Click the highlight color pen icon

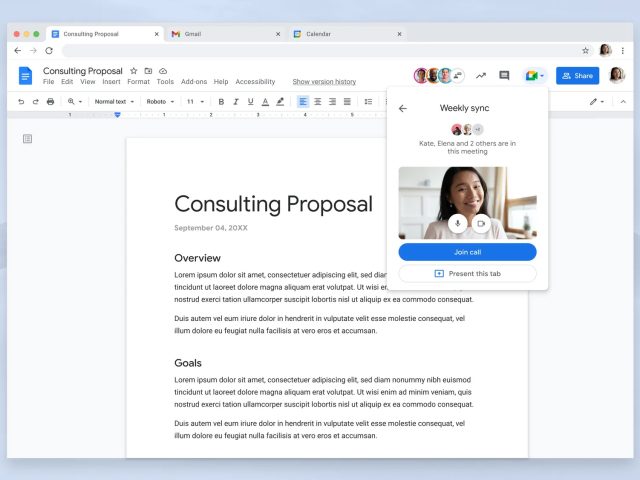pos(279,101)
